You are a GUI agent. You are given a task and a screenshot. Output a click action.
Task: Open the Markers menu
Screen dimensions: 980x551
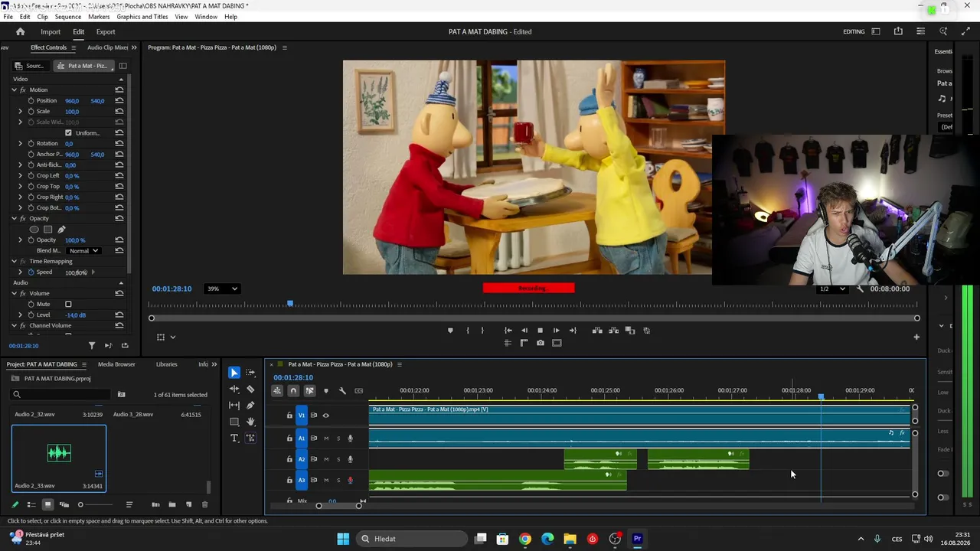(99, 17)
